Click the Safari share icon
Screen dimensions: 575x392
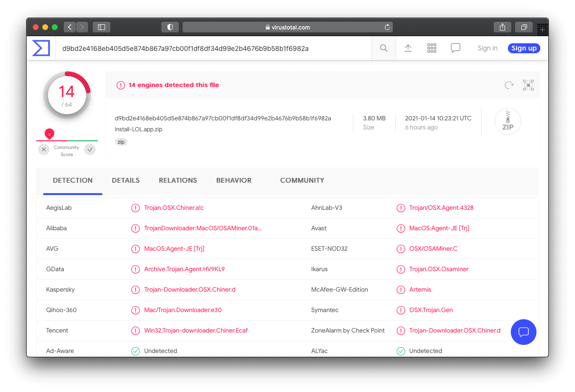tap(502, 27)
